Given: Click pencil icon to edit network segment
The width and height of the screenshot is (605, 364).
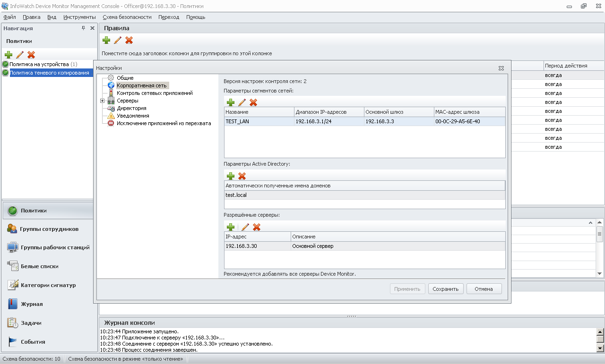Looking at the screenshot, I should pyautogui.click(x=242, y=102).
